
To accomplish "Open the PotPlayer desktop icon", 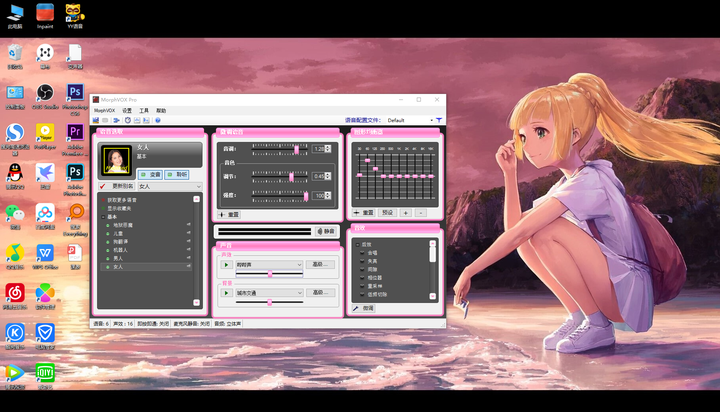I will pyautogui.click(x=45, y=136).
